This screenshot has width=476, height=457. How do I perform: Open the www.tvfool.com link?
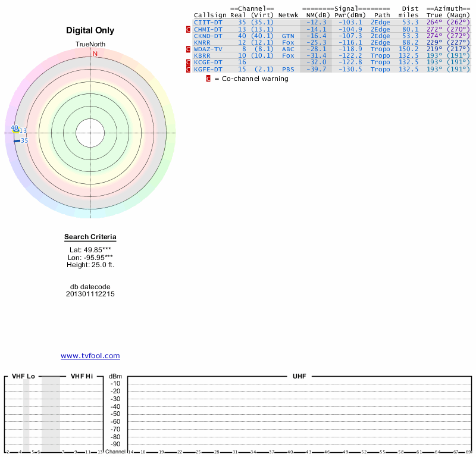(90, 356)
